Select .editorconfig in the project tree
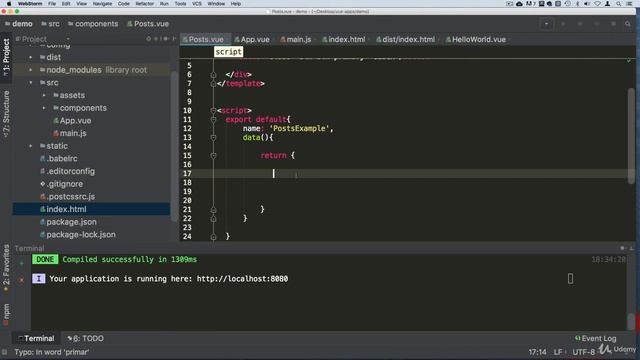Screen dimensions: 640x360 (x=67, y=171)
